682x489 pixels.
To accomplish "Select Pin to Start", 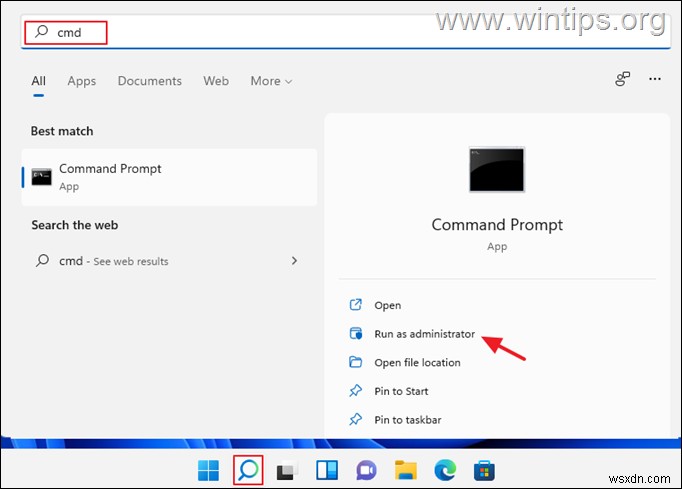I will [x=401, y=392].
